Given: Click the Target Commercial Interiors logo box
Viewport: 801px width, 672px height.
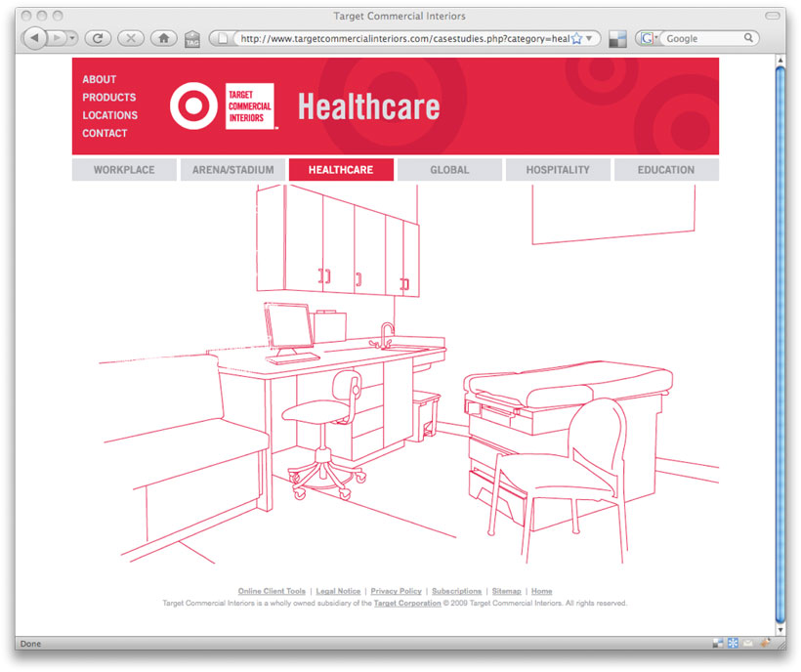Looking at the screenshot, I should (x=250, y=105).
